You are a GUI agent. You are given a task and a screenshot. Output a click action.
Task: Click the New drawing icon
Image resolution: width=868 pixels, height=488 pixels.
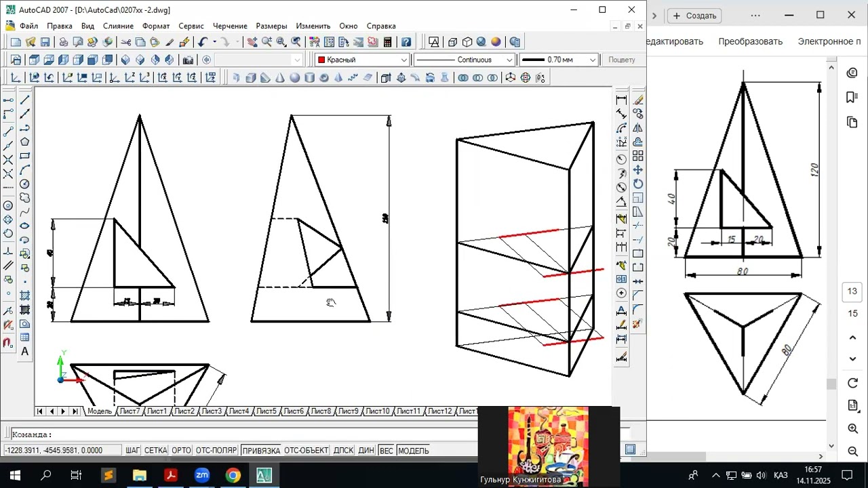(x=16, y=42)
